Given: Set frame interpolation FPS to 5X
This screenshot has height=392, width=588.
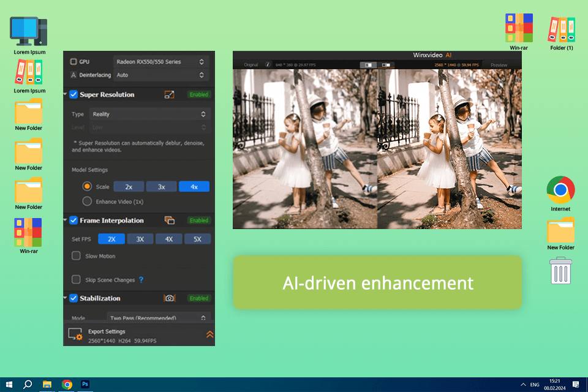Looking at the screenshot, I should (x=197, y=239).
